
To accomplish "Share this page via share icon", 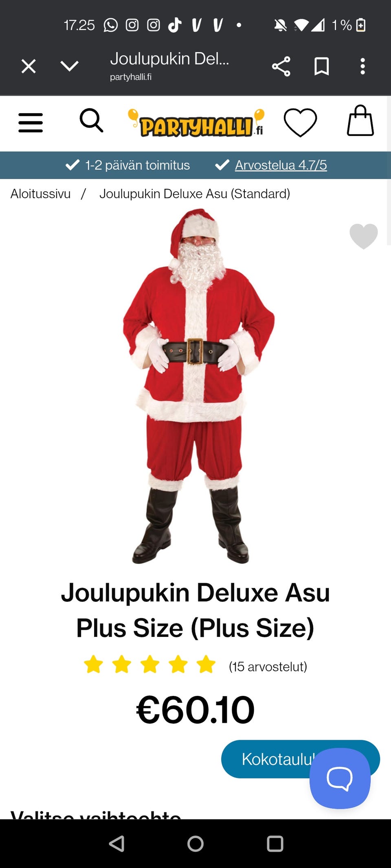I will (281, 66).
